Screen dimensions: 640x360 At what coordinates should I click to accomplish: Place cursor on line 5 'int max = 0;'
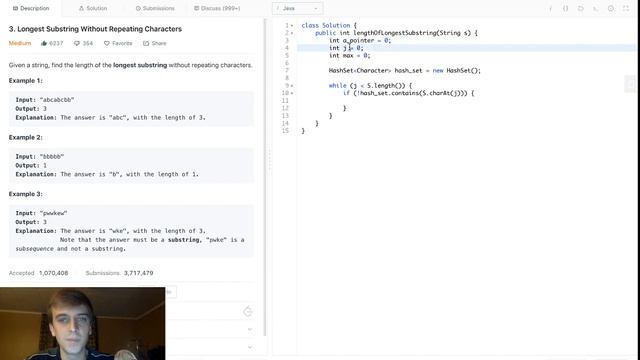pyautogui.click(x=349, y=56)
